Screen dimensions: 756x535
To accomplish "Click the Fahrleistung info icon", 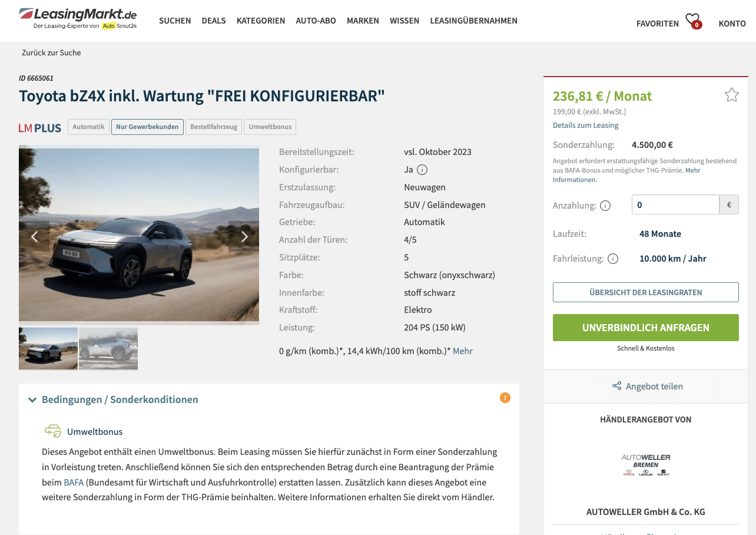I will coord(613,259).
